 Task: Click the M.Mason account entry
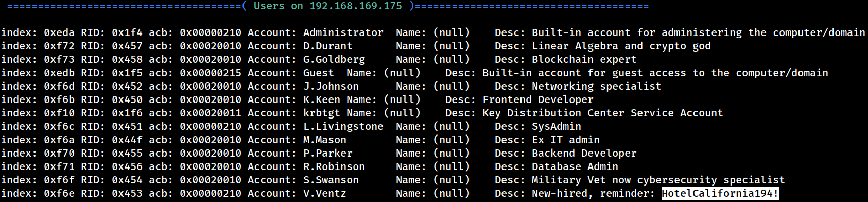[325, 140]
